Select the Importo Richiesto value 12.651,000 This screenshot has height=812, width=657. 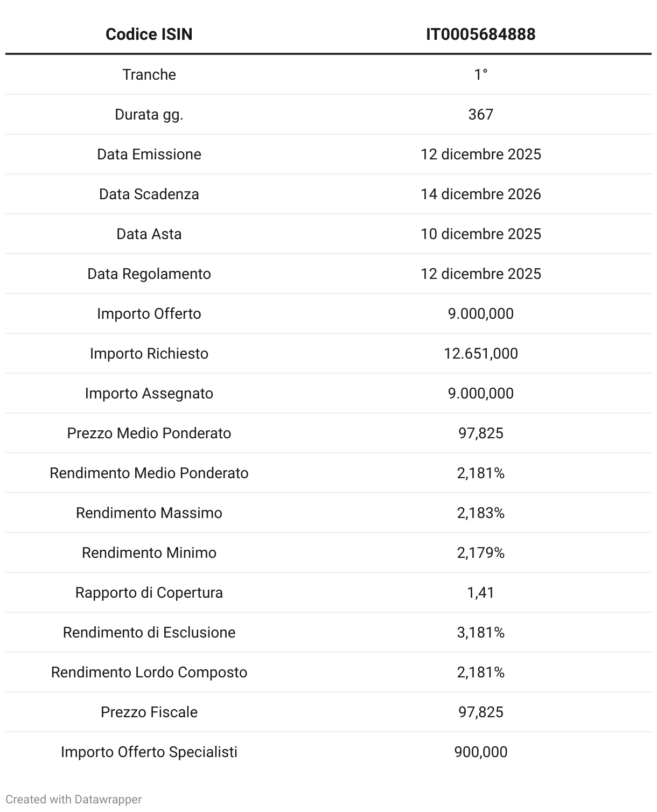click(480, 353)
